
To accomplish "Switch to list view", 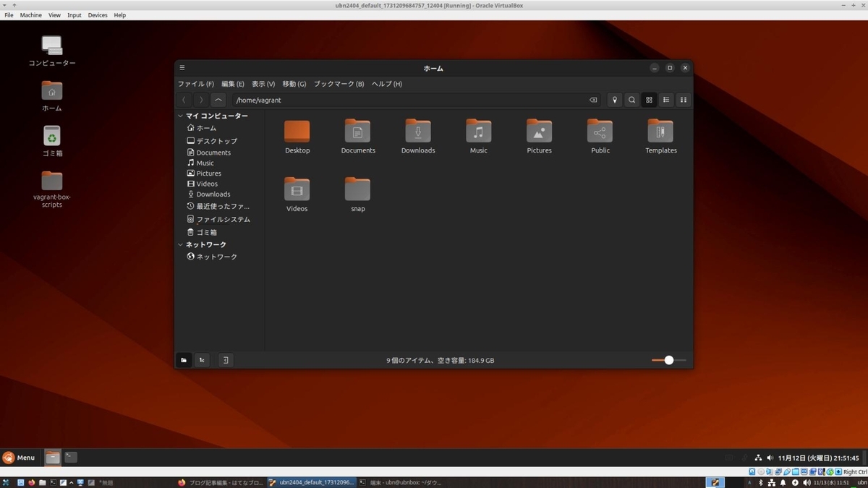I will point(666,100).
